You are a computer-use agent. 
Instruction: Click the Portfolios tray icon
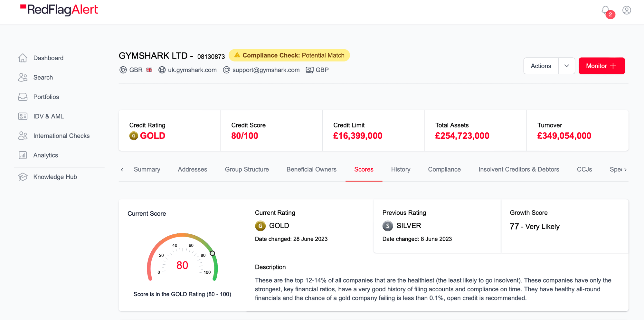pyautogui.click(x=23, y=97)
